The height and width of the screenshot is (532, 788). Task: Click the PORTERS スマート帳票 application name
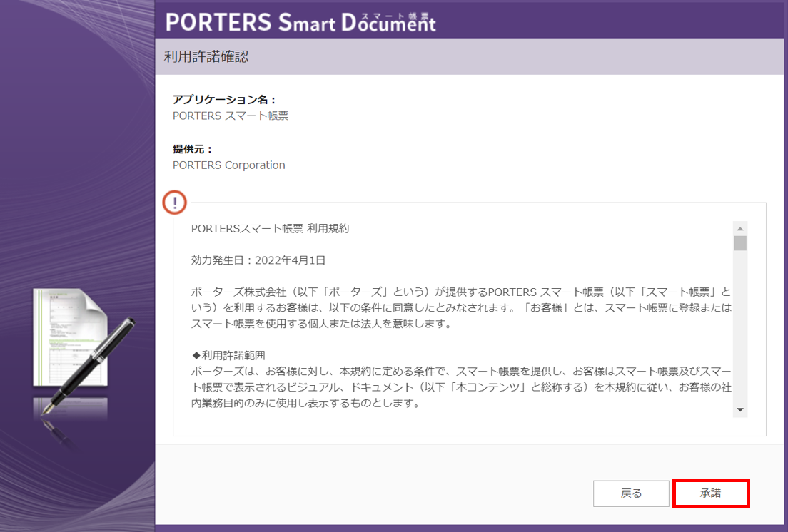pyautogui.click(x=230, y=116)
